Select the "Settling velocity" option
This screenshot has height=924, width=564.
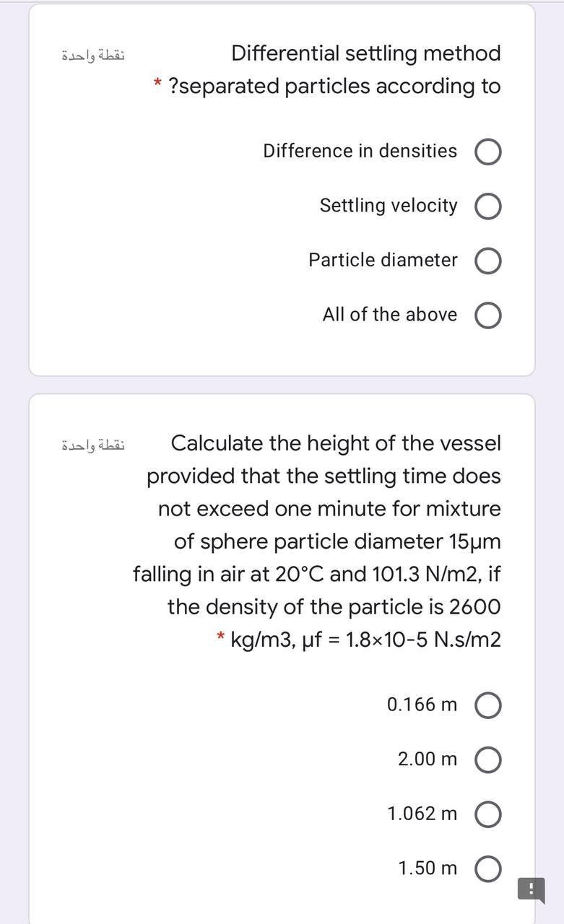coord(487,206)
